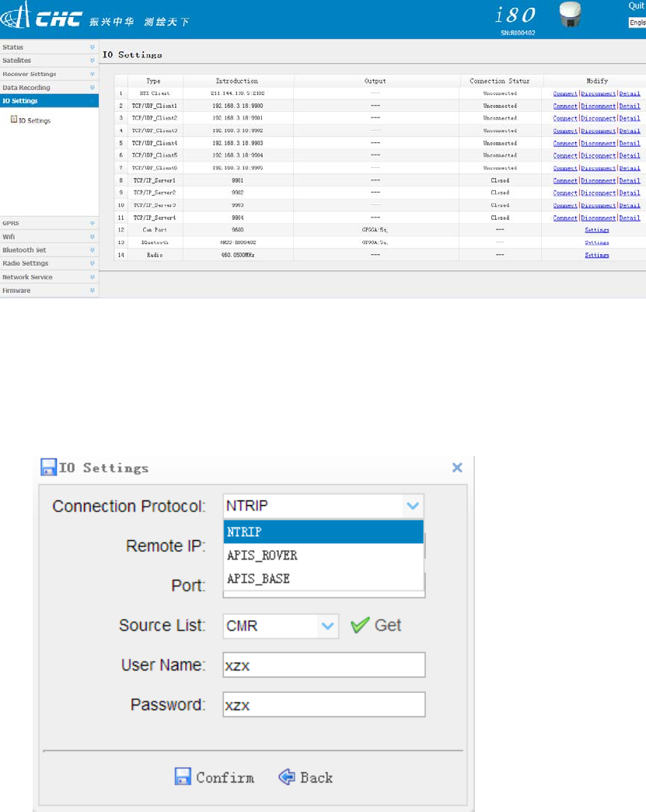Expand the Status menu chevron

tap(93, 47)
